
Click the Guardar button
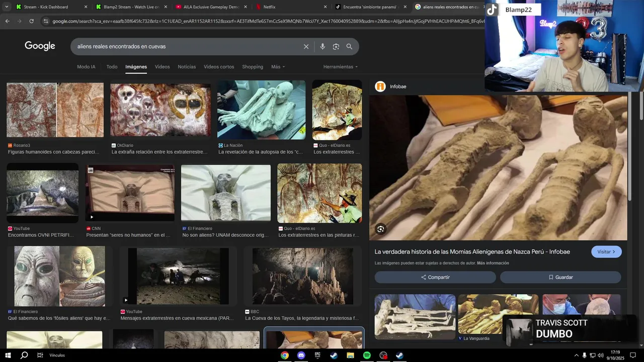click(560, 277)
